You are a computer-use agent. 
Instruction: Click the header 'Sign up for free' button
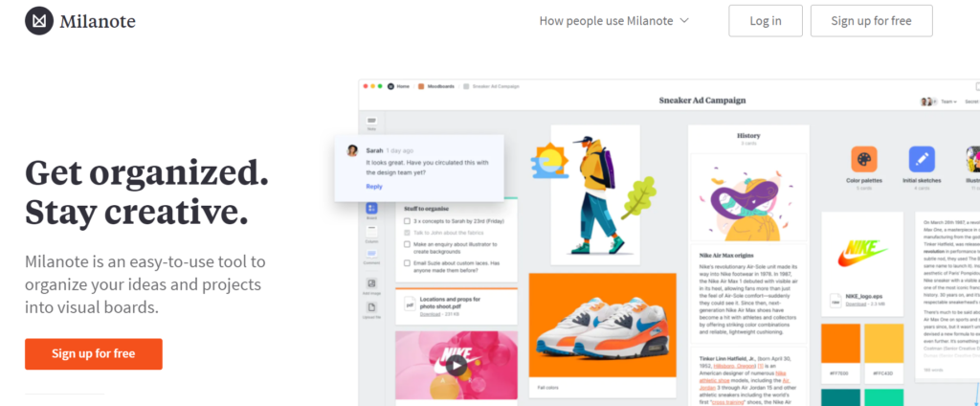pyautogui.click(x=871, y=21)
